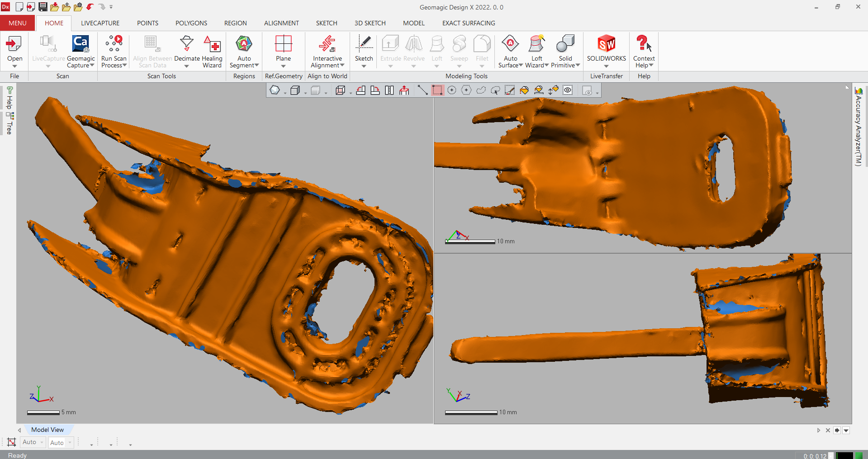Click the SOLIDWORKS LiveTransfer icon

click(x=606, y=44)
